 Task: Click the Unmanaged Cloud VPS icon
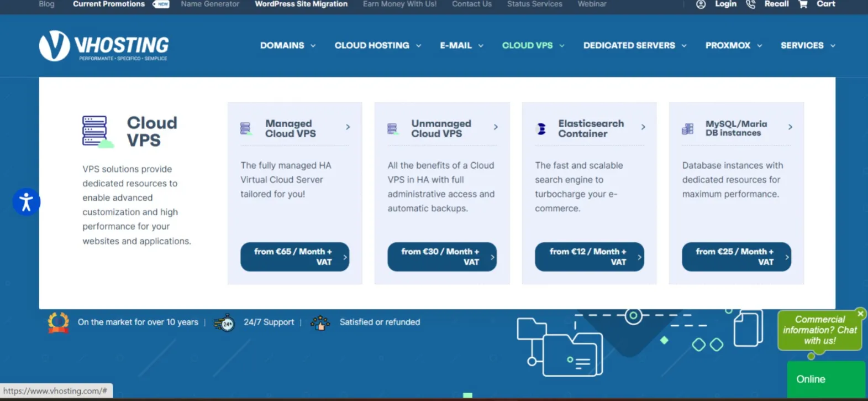[393, 129]
